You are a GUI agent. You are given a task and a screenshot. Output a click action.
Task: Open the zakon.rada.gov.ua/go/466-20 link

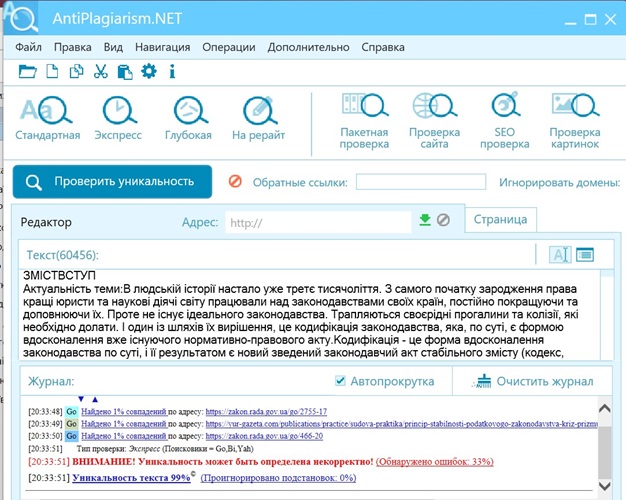[264, 436]
